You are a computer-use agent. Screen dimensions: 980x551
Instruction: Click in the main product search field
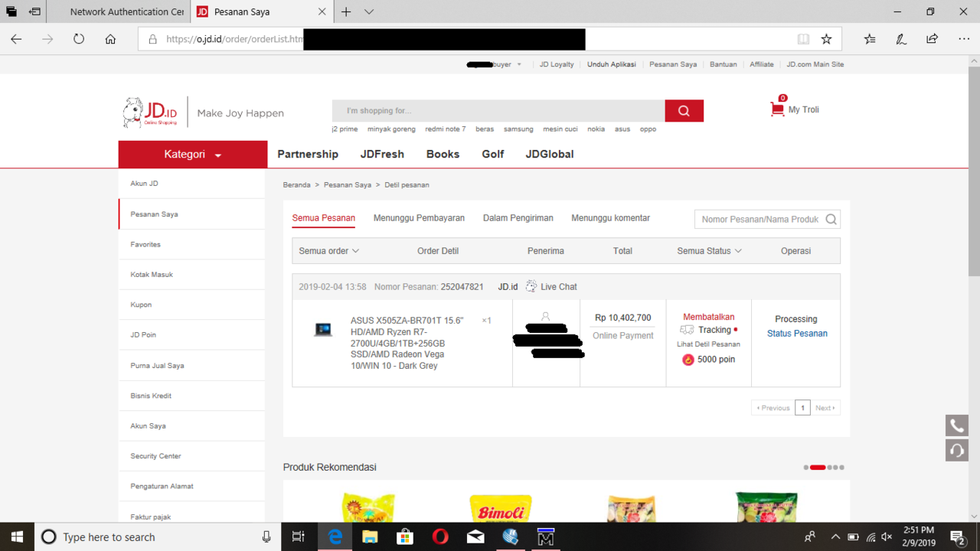(x=498, y=111)
